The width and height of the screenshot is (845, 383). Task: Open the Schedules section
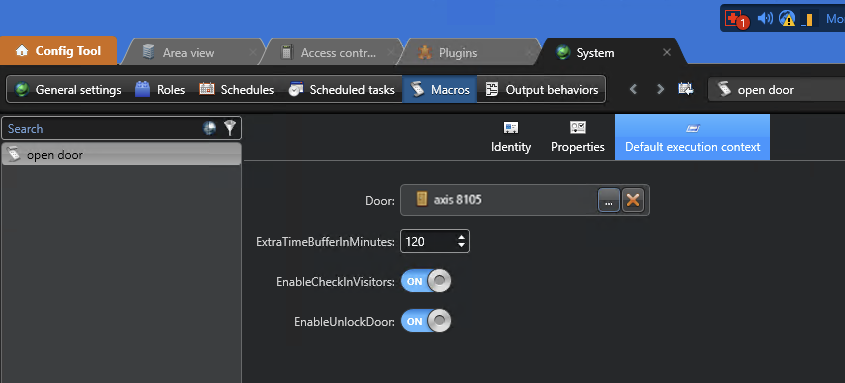237,89
